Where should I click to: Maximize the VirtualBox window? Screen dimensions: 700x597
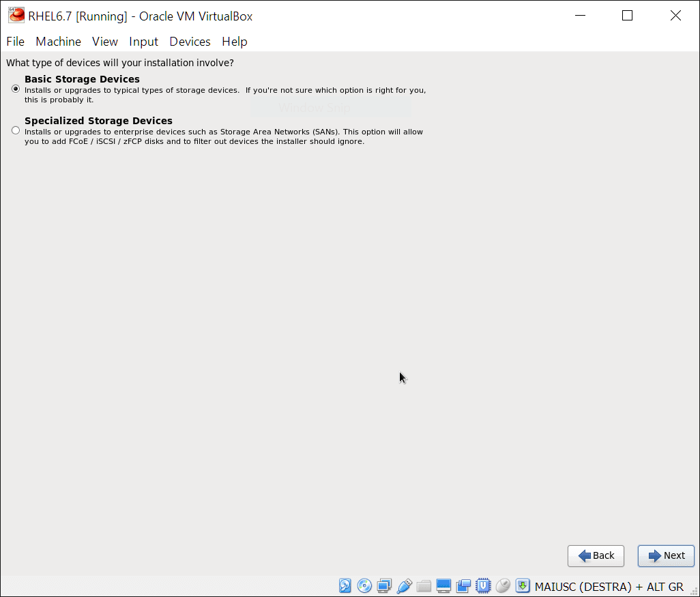coord(627,16)
